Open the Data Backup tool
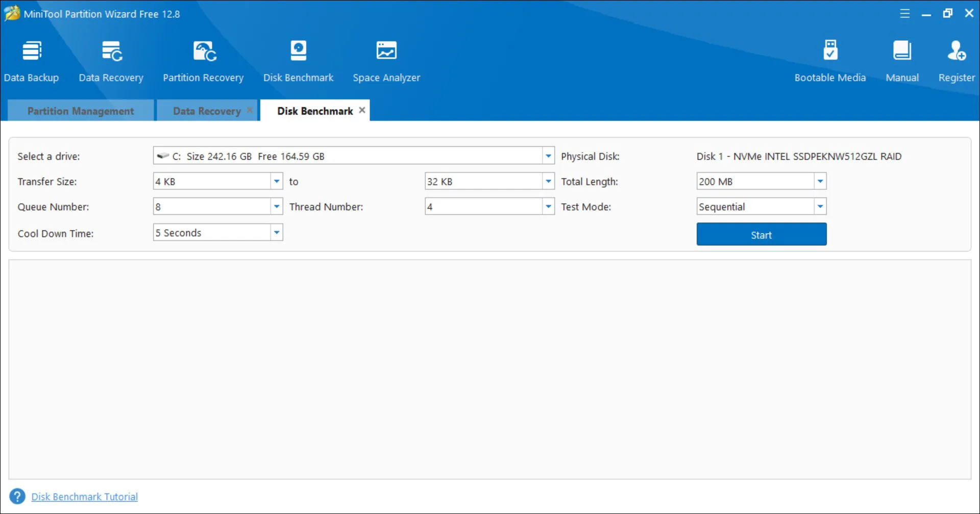Viewport: 980px width, 514px height. point(32,52)
